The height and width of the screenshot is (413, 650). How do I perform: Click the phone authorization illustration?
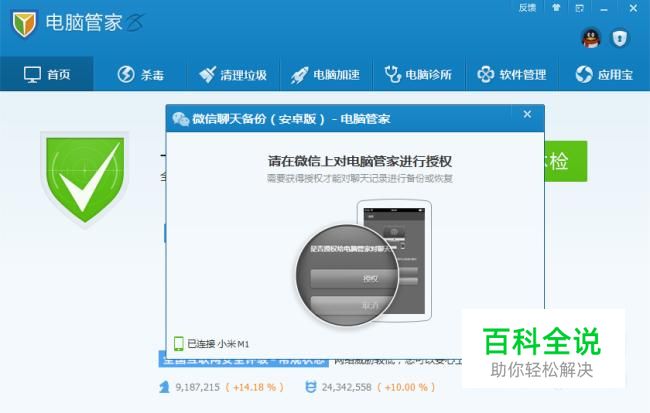[364, 262]
